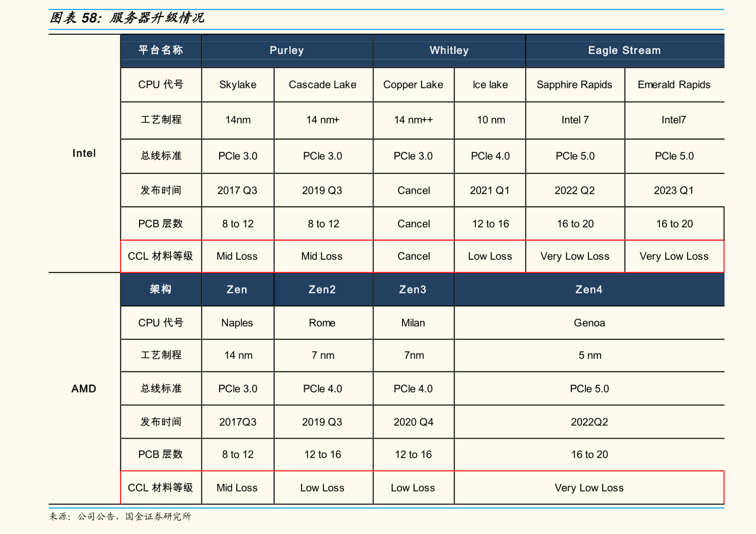The width and height of the screenshot is (756, 534).
Task: Select the '平台名称' header cell
Action: (x=161, y=50)
